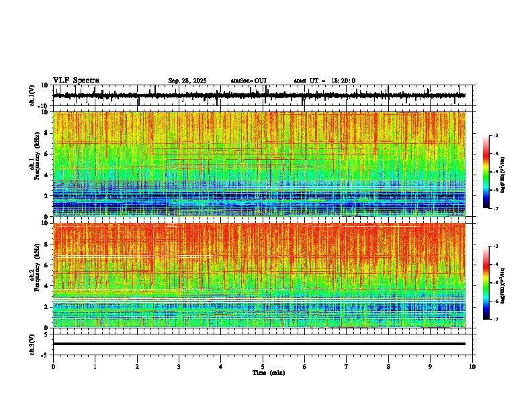Click the ch.1 spectrogram color scale bar
The height and width of the screenshot is (411, 532).
tap(486, 172)
